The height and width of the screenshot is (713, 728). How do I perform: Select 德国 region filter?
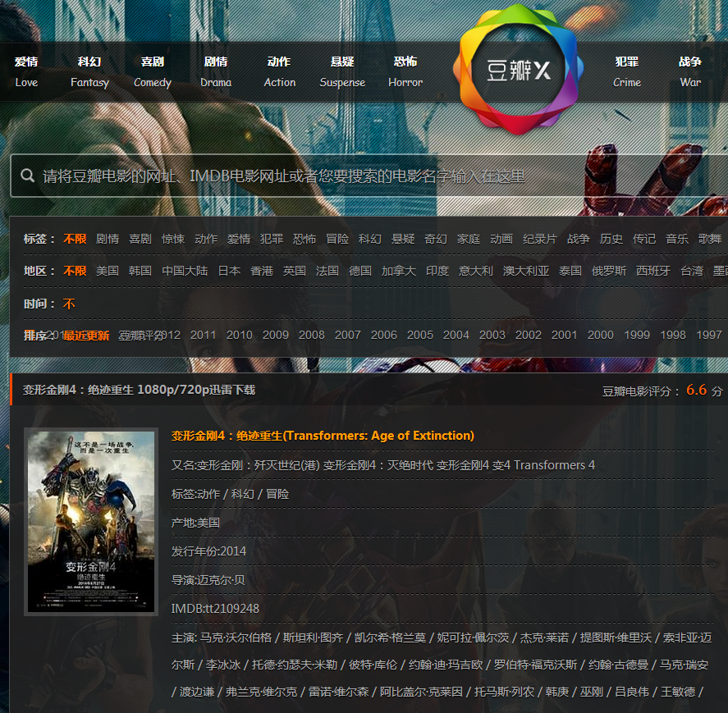coord(360,271)
